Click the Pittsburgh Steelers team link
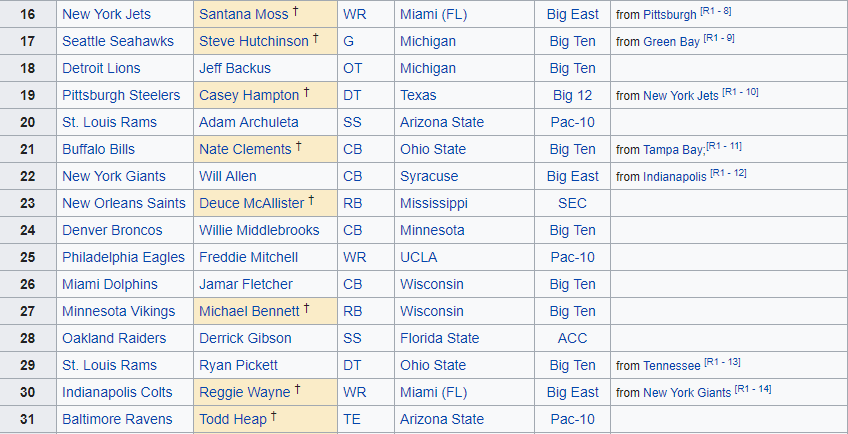Screen dimensions: 848x434 click(121, 96)
